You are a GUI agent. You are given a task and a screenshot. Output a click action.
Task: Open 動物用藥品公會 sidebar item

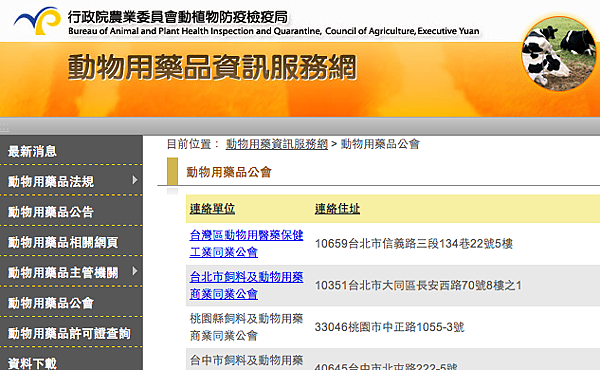(51, 303)
